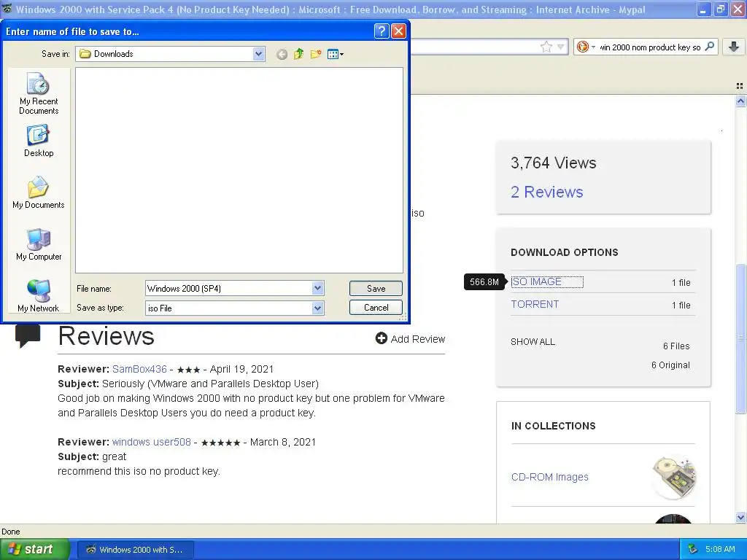Select My Computer in save dialog sidebar

point(39,244)
